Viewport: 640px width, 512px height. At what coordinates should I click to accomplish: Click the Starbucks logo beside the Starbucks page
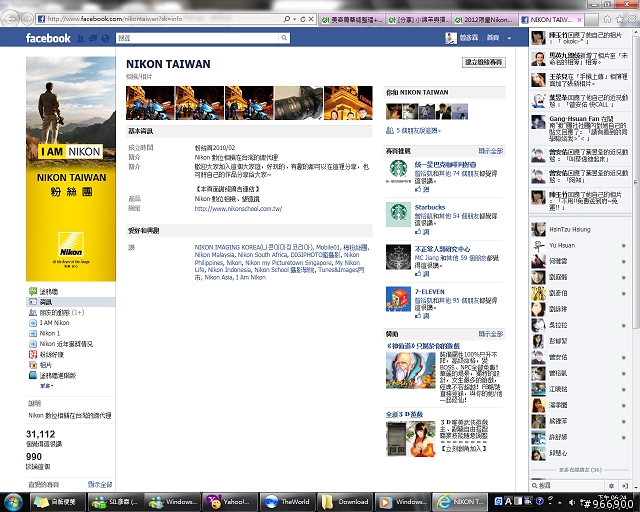(x=398, y=214)
